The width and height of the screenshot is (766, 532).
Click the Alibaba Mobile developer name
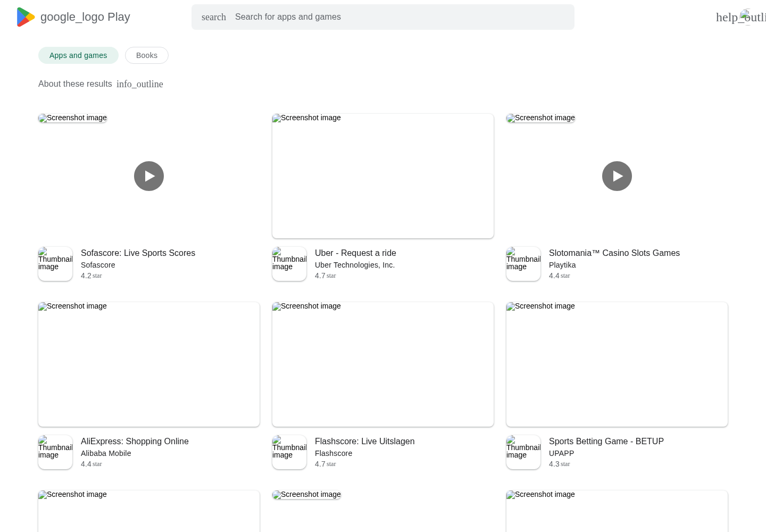click(106, 453)
